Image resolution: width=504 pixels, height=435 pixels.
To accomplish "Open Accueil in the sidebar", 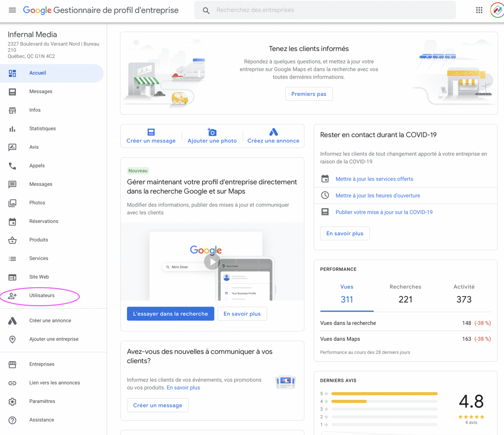I will [52, 73].
